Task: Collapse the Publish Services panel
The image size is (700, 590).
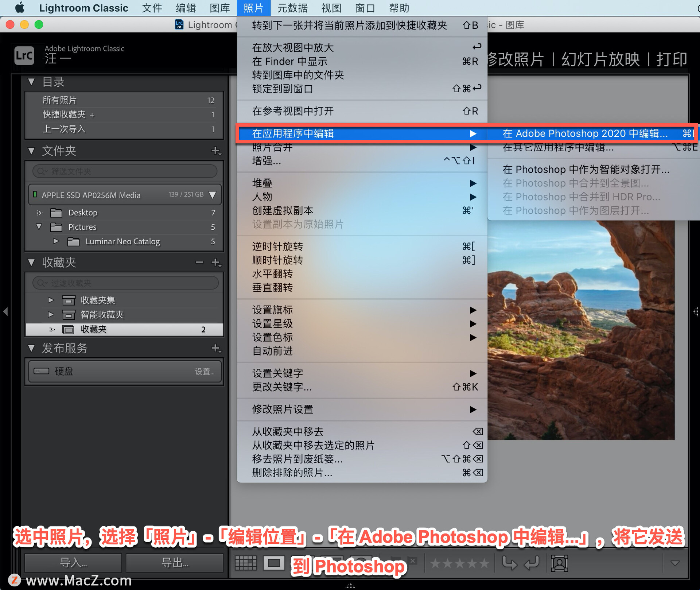Action: [31, 348]
